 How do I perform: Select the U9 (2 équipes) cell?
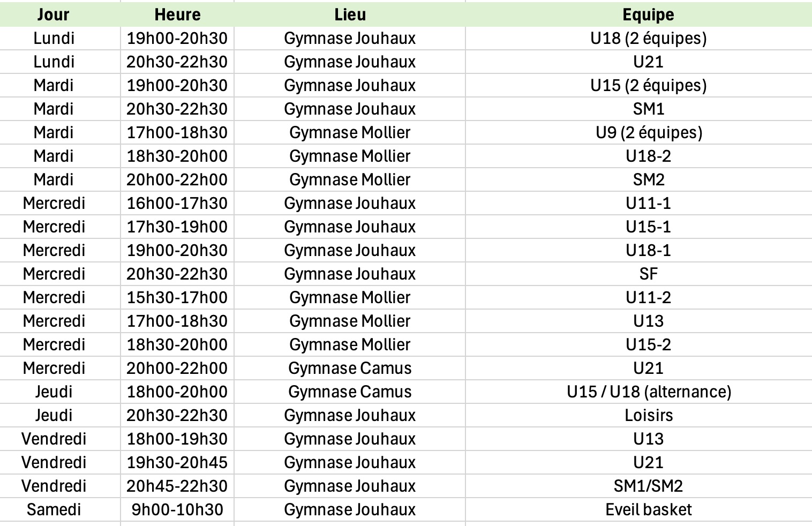coord(648,132)
